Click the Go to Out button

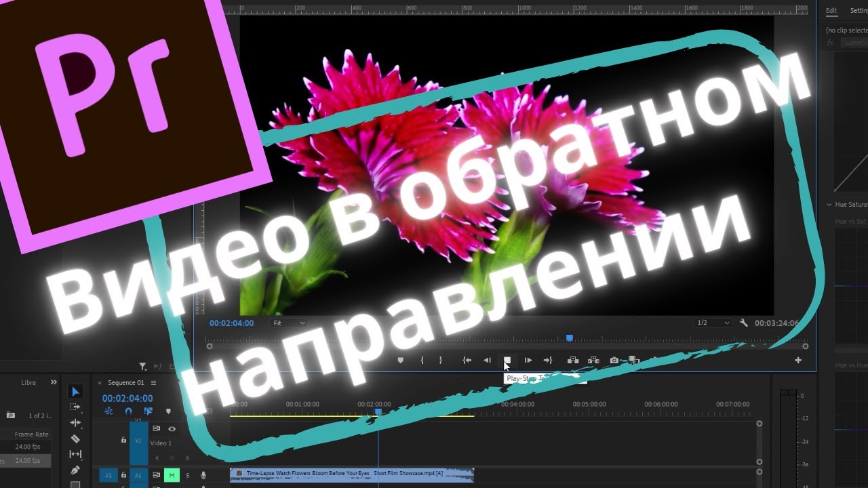[x=548, y=361]
